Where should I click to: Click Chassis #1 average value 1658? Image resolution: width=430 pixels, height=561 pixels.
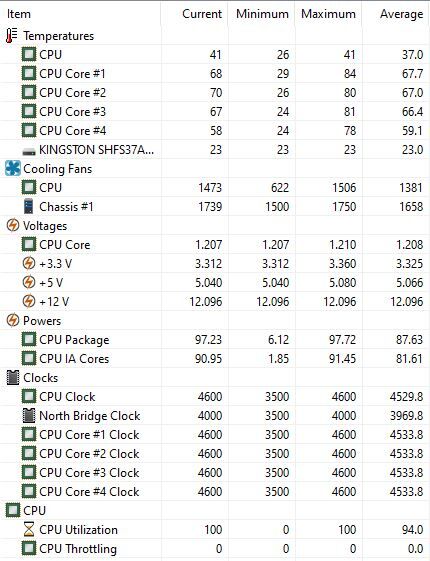pyautogui.click(x=411, y=207)
